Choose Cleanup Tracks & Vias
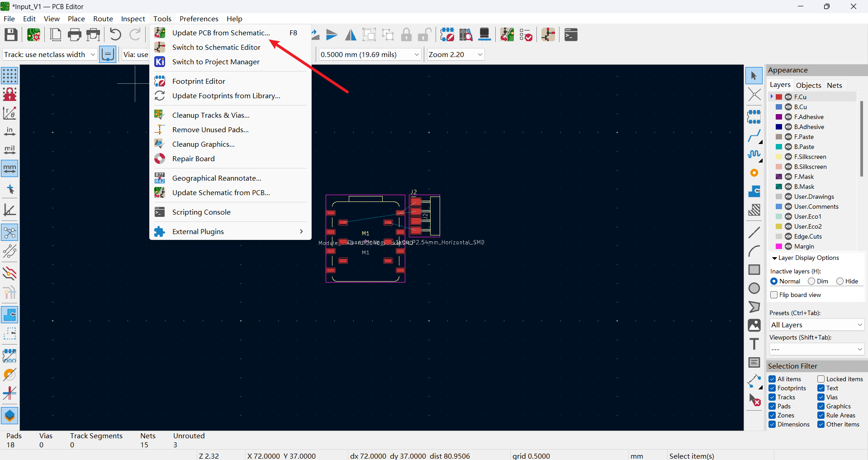868x460 pixels. click(230, 115)
